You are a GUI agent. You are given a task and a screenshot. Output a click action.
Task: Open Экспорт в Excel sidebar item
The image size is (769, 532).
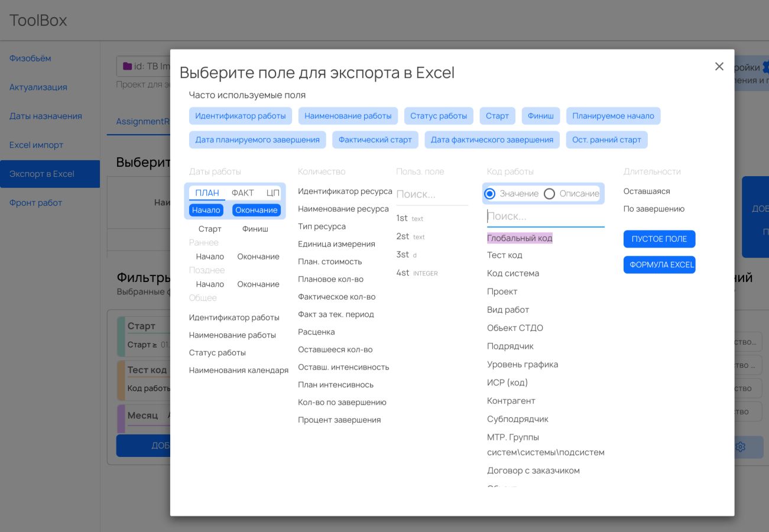click(x=50, y=174)
